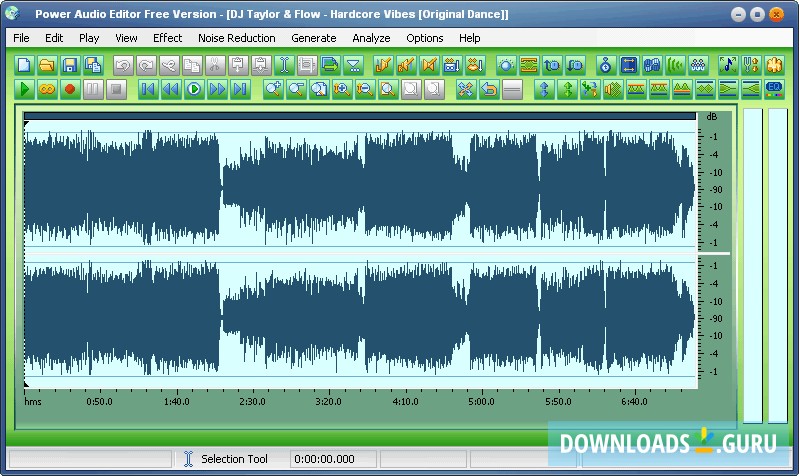Open the Effect menu
Viewport: 799px width, 476px height.
pos(168,38)
